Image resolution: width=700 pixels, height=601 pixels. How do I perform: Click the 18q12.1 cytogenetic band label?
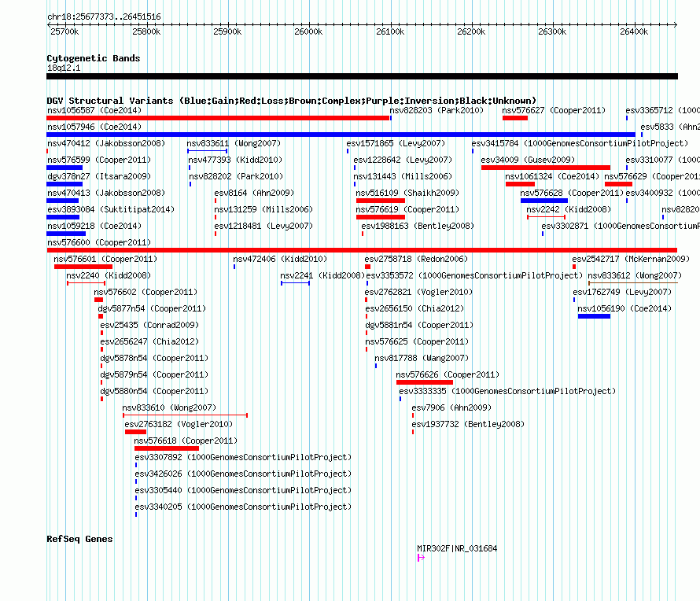click(64, 68)
